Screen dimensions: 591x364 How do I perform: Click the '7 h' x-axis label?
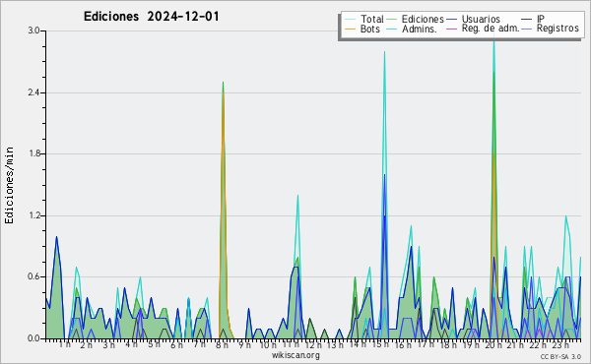pos(199,344)
